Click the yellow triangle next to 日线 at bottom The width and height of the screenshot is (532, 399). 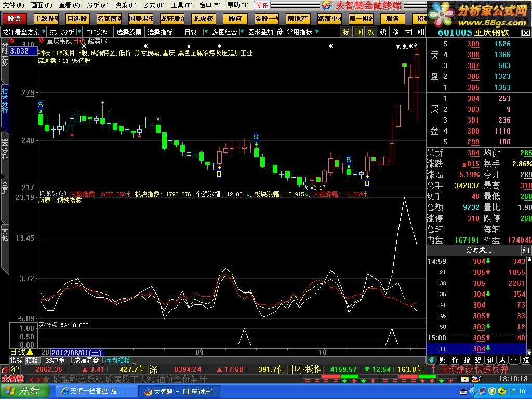[x=30, y=352]
